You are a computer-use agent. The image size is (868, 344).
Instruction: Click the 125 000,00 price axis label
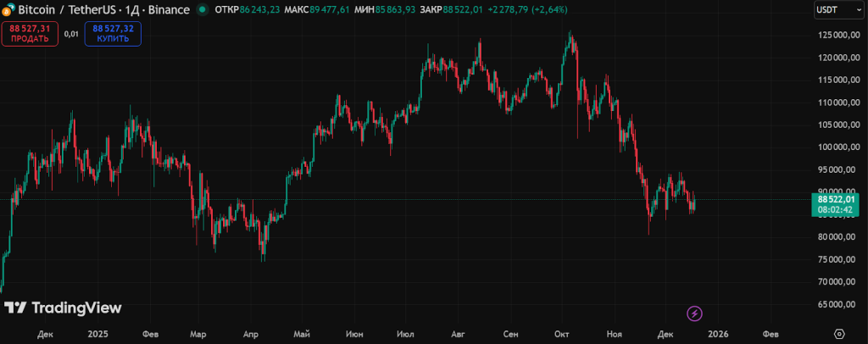(836, 36)
